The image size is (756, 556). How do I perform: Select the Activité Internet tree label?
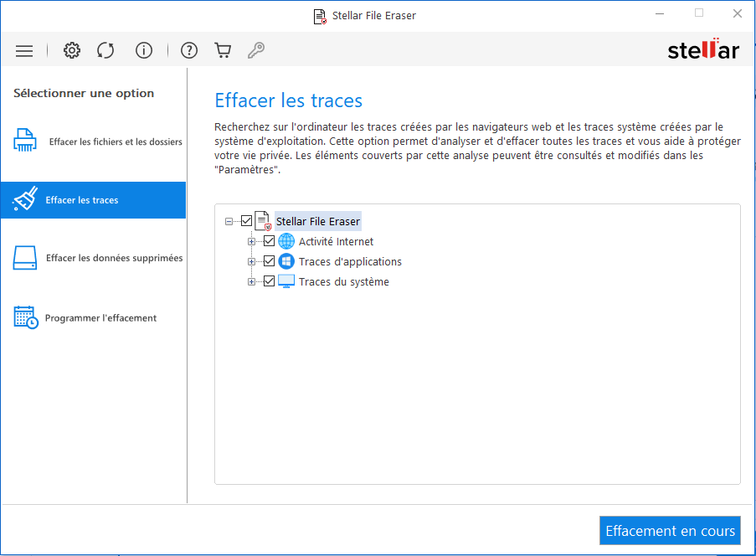pos(336,242)
